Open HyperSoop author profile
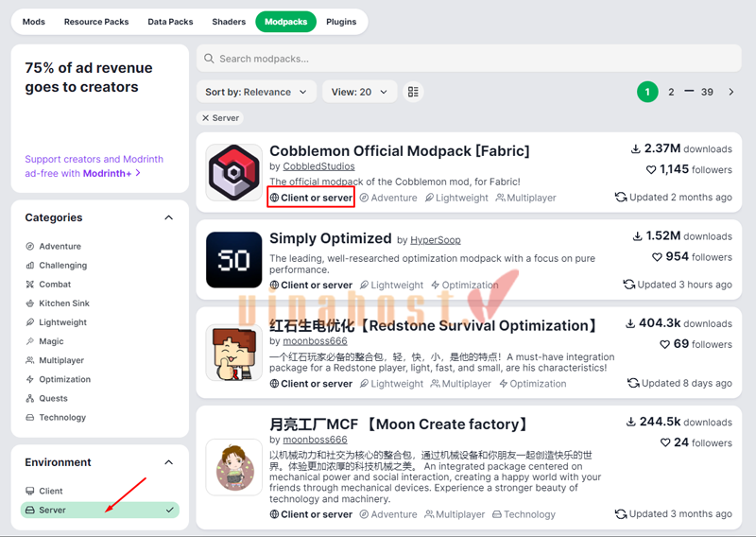Screen dimensions: 756x537 [x=436, y=240]
